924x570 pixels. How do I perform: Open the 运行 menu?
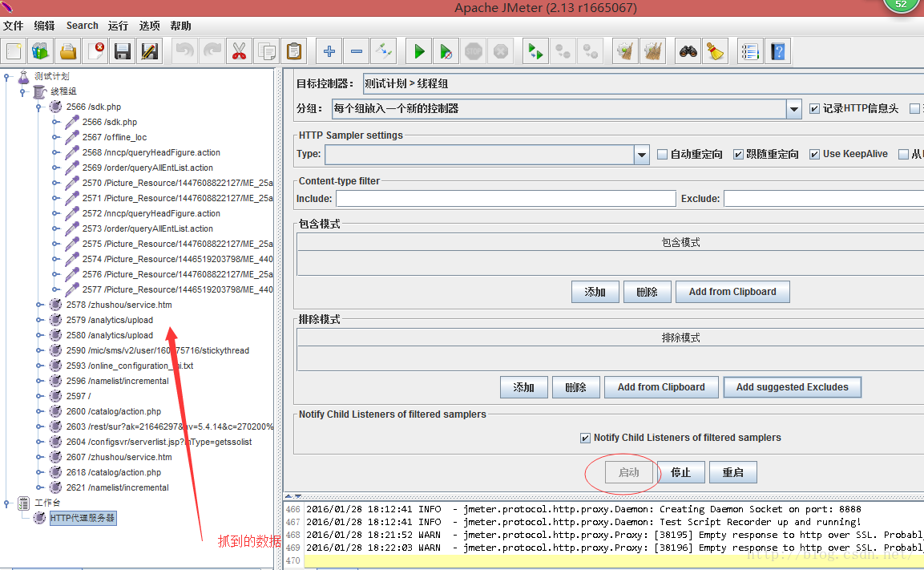118,26
